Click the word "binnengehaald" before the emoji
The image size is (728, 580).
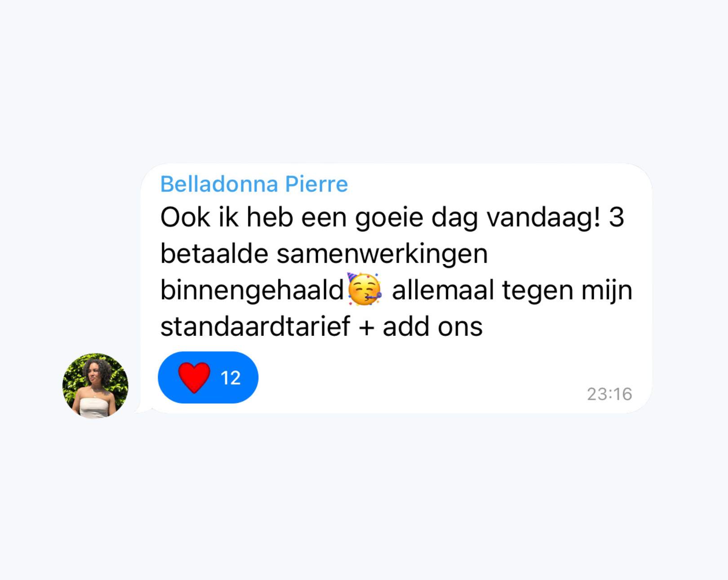coord(252,290)
